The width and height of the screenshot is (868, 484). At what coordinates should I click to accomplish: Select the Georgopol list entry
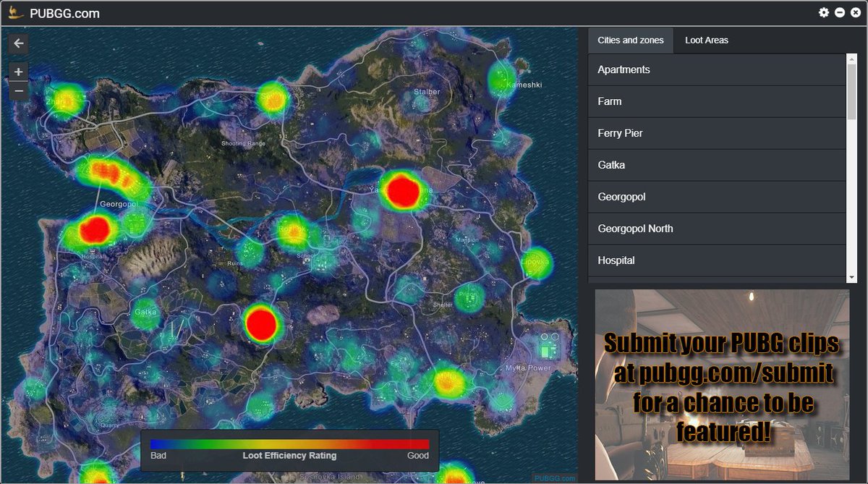pos(717,197)
